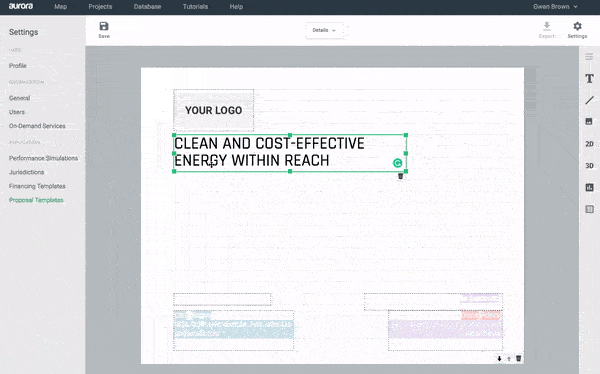Screen dimensions: 600x374
Task: Go to General settings
Action: click(20, 98)
